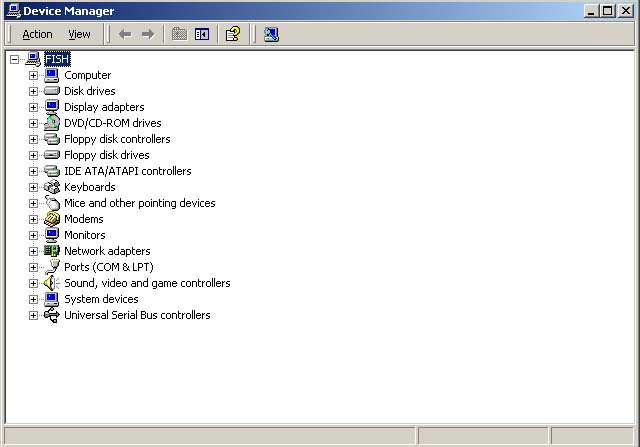Open the View menu
The image size is (640, 447).
click(79, 34)
